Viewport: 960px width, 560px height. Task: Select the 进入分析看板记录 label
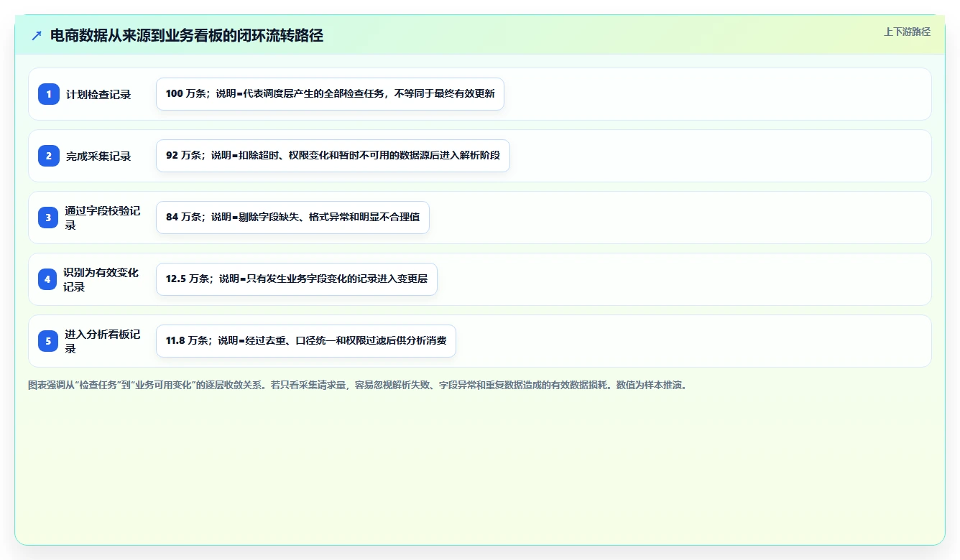(103, 341)
